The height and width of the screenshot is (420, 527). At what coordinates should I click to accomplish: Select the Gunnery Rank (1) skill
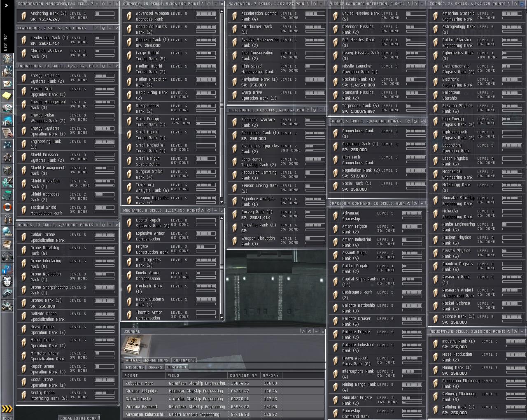[x=171, y=43]
